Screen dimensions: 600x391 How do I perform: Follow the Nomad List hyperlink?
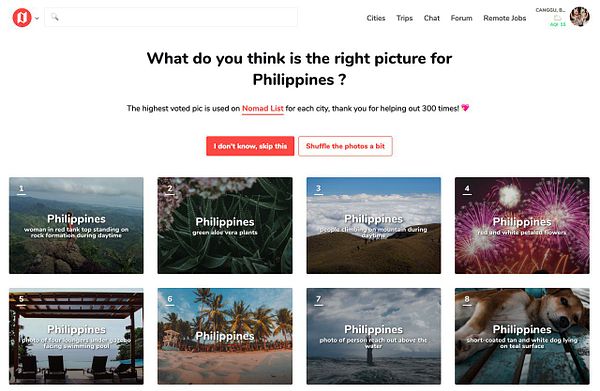(x=262, y=108)
